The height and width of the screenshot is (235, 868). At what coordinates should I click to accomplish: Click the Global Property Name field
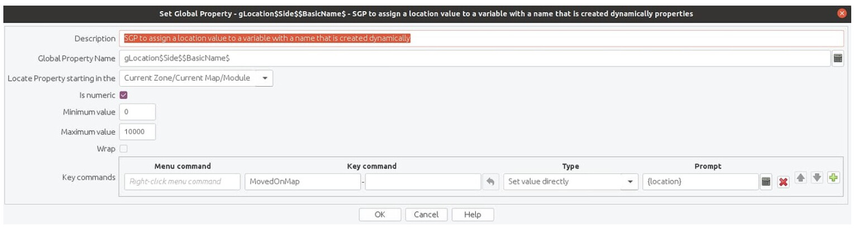(x=475, y=58)
